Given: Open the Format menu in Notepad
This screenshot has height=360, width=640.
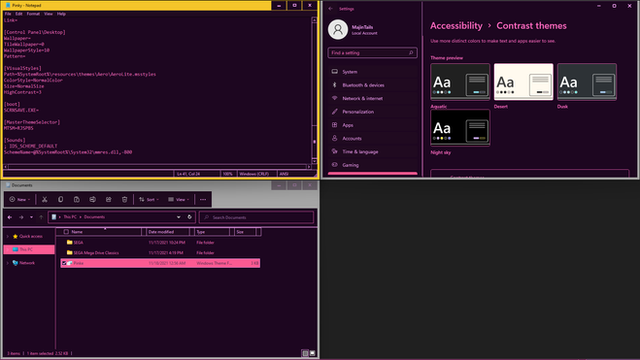Looking at the screenshot, I should coord(33,14).
